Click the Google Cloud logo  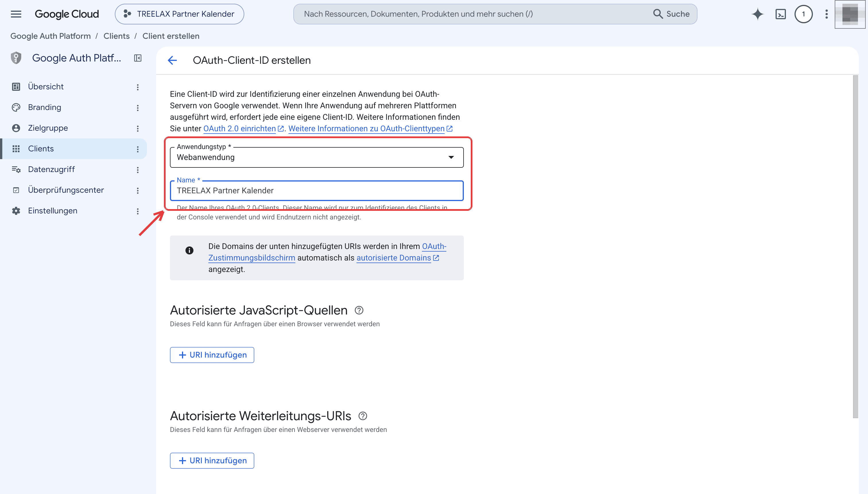coord(67,14)
